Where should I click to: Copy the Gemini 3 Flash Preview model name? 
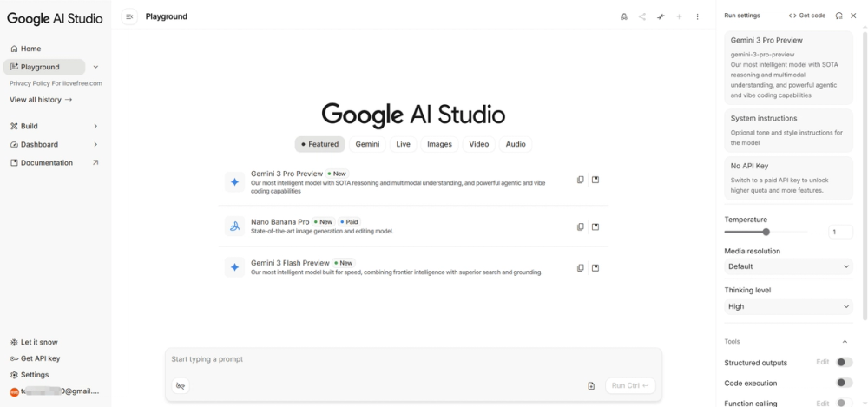[x=580, y=267]
